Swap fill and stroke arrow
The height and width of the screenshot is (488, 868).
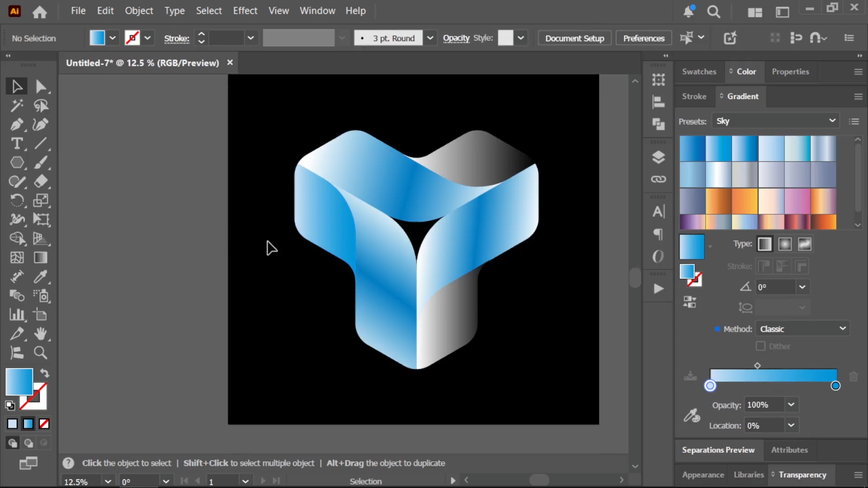click(44, 373)
